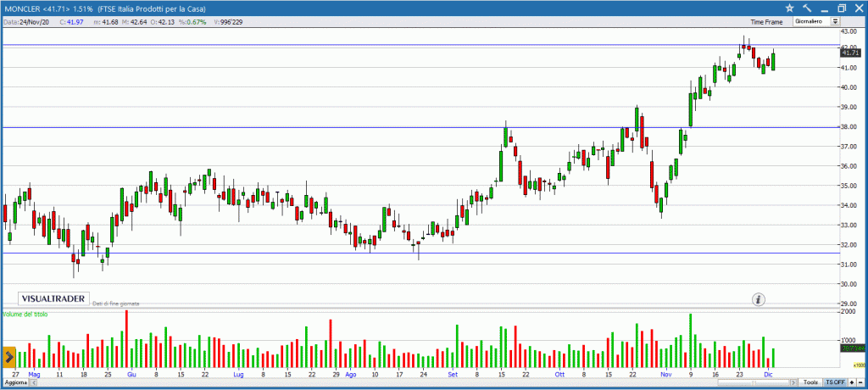Viewport: 868px width, 390px height.
Task: Expand the side panel using the orange arrow
Action: pyautogui.click(x=8, y=357)
